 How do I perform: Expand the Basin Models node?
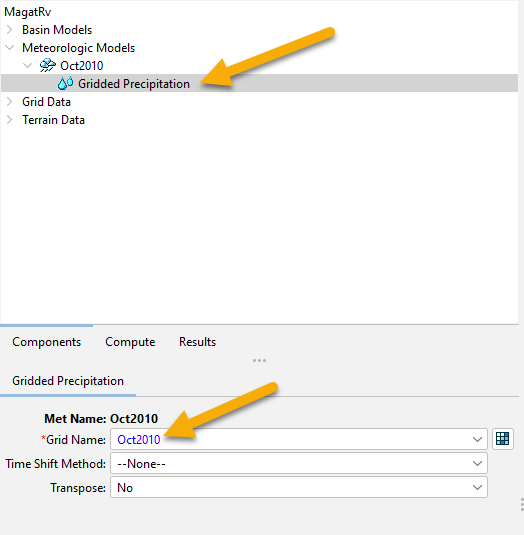[x=10, y=30]
